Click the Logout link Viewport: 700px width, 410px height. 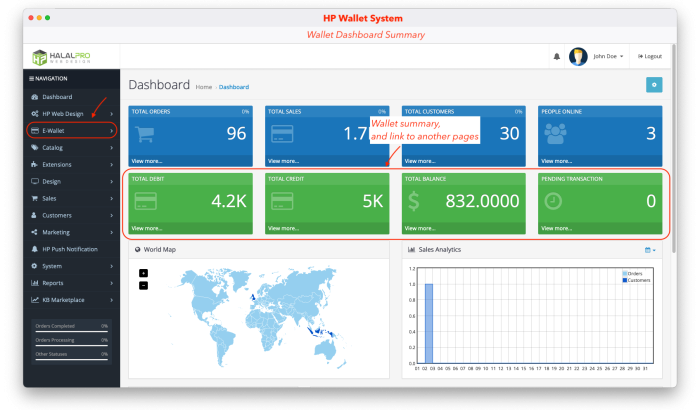650,56
